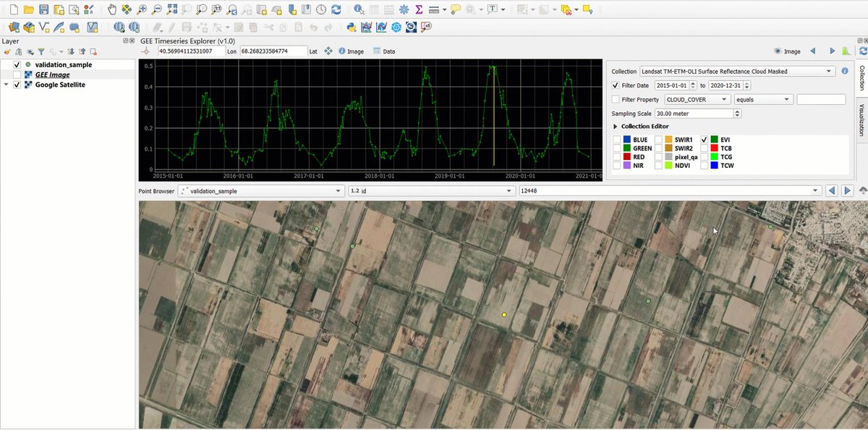Viewport: 868px width, 430px height.
Task: Go to the next image arrow
Action: 832,51
